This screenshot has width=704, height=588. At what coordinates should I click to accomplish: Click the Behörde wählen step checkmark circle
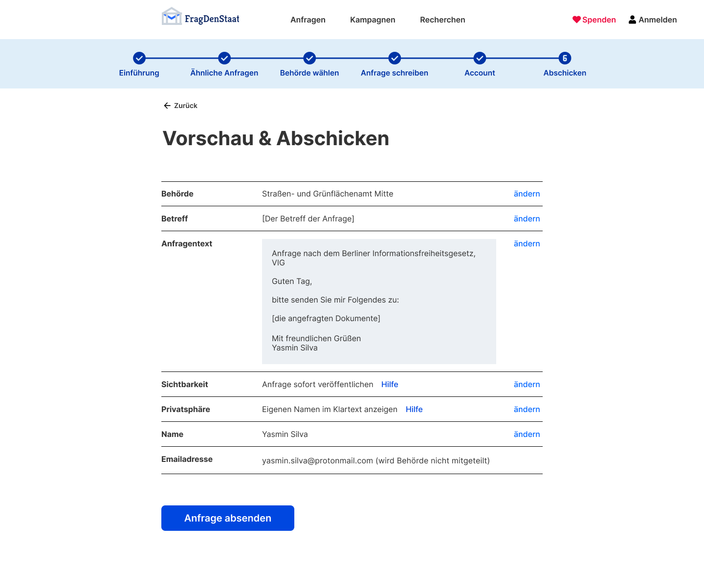pos(309,58)
